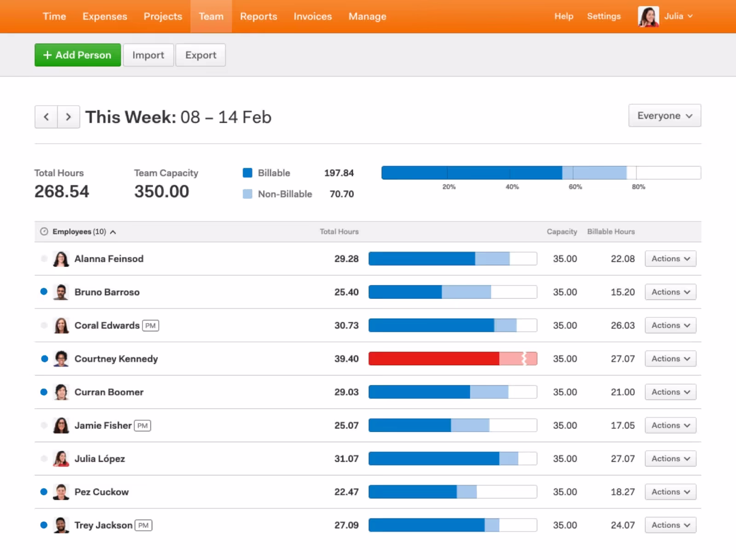This screenshot has width=736, height=560.
Task: Go to the previous week arrow
Action: click(x=46, y=117)
